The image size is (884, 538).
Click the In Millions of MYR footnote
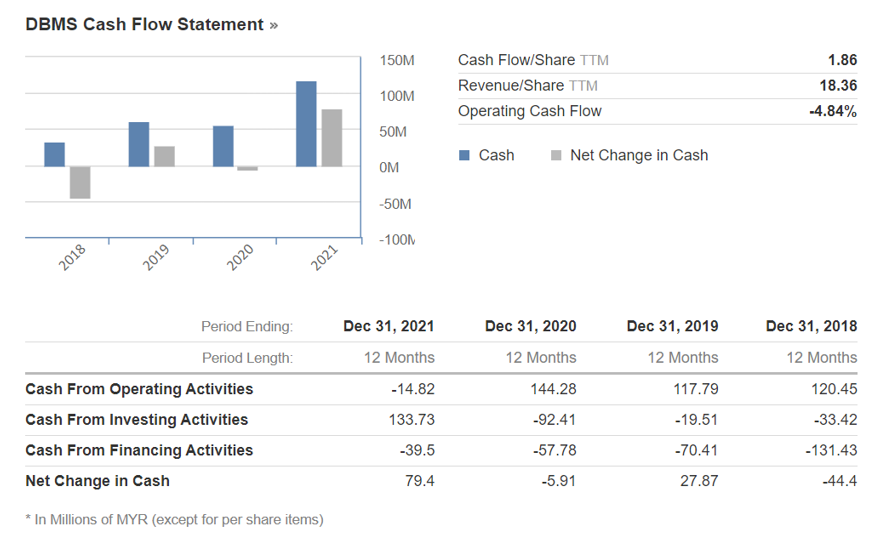click(x=175, y=519)
